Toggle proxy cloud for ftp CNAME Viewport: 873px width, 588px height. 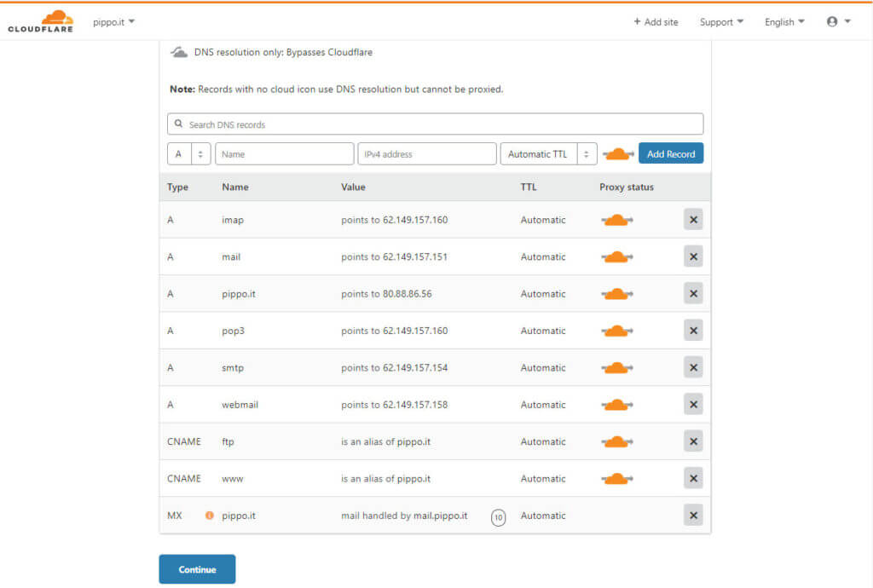point(617,442)
